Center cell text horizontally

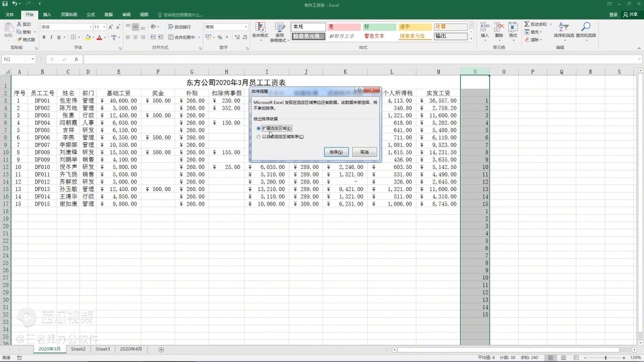click(x=135, y=37)
